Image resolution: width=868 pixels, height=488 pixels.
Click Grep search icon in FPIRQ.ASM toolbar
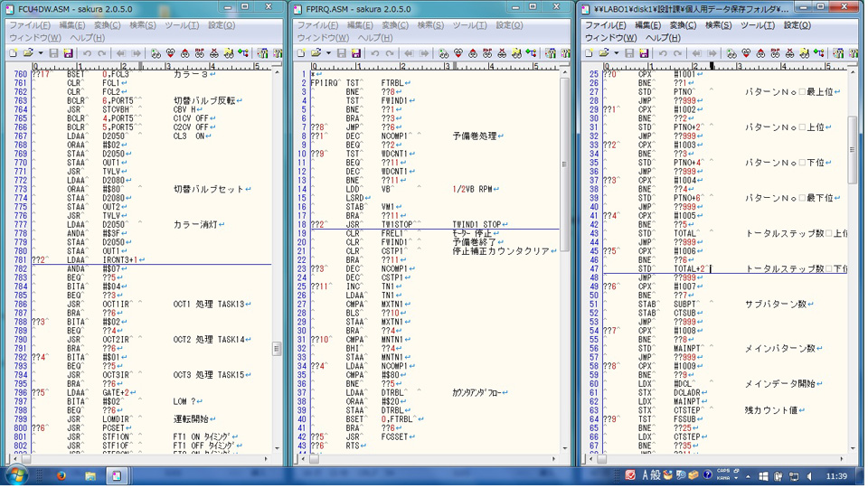pyautogui.click(x=516, y=53)
